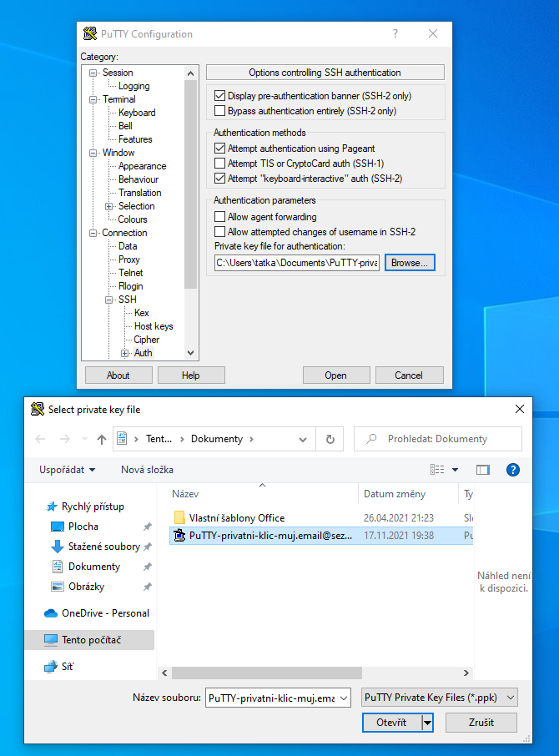Screen dimensions: 559x756
Task: Click the private key file path field
Action: [x=297, y=263]
